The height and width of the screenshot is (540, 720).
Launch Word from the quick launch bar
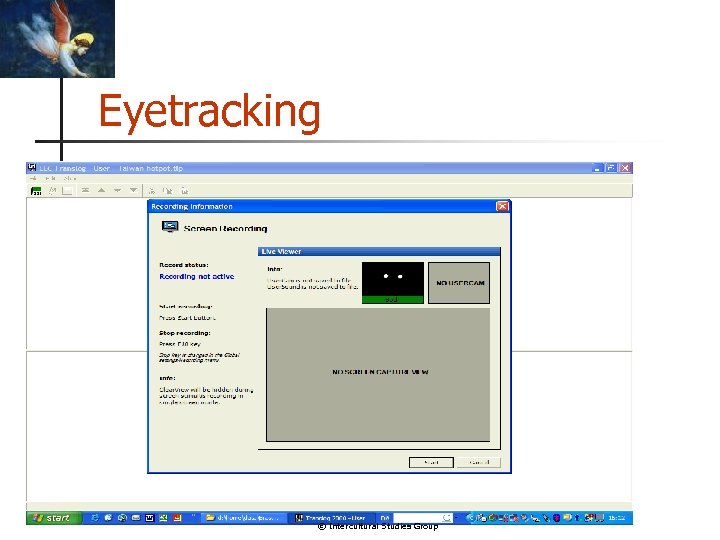[x=149, y=518]
